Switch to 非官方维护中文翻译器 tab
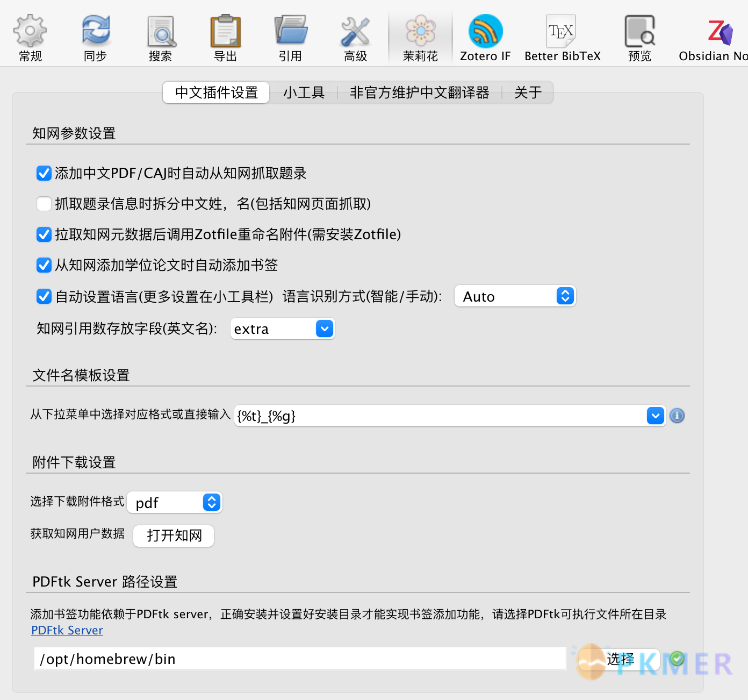Viewport: 748px width, 700px height. pos(420,92)
